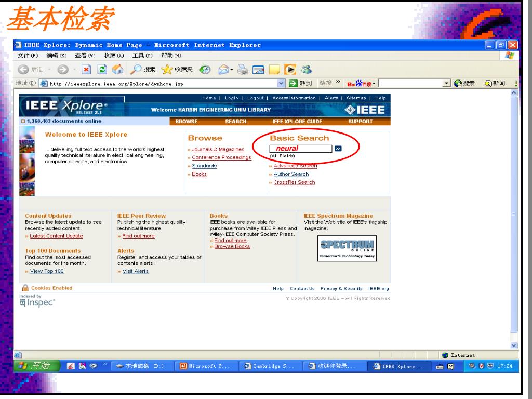The image size is (532, 399).
Task: Open the address bar dropdown arrow
Action: coord(281,83)
